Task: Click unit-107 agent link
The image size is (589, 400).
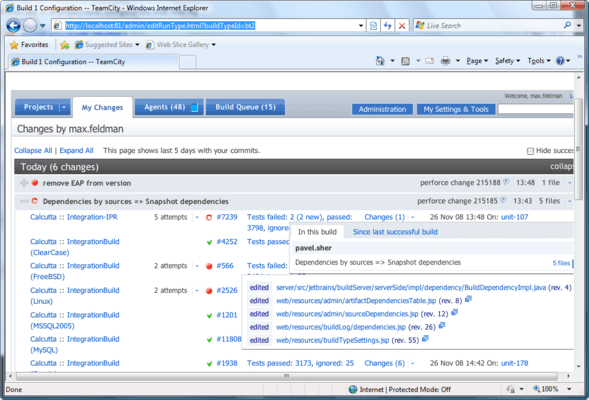Action: tap(515, 217)
